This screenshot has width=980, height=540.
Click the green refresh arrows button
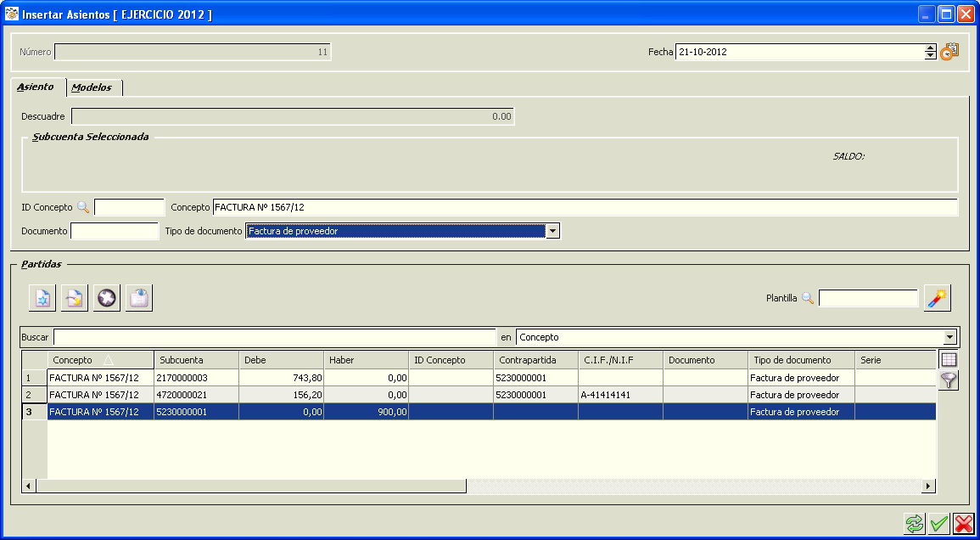(914, 523)
